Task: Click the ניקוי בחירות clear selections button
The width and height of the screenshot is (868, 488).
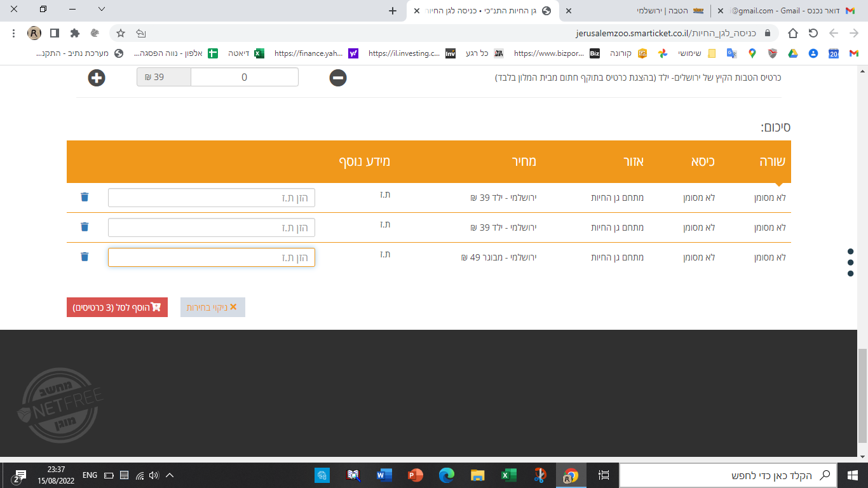Action: click(213, 308)
